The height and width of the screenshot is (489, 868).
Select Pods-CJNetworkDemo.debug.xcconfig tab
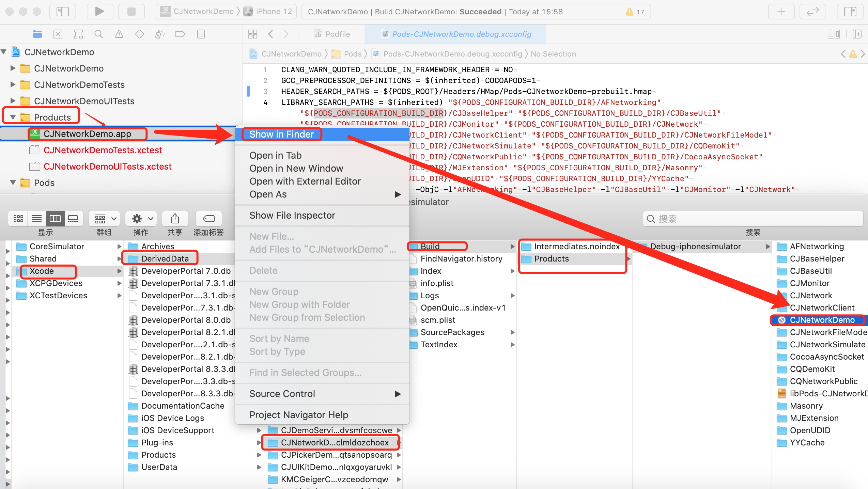(x=456, y=34)
